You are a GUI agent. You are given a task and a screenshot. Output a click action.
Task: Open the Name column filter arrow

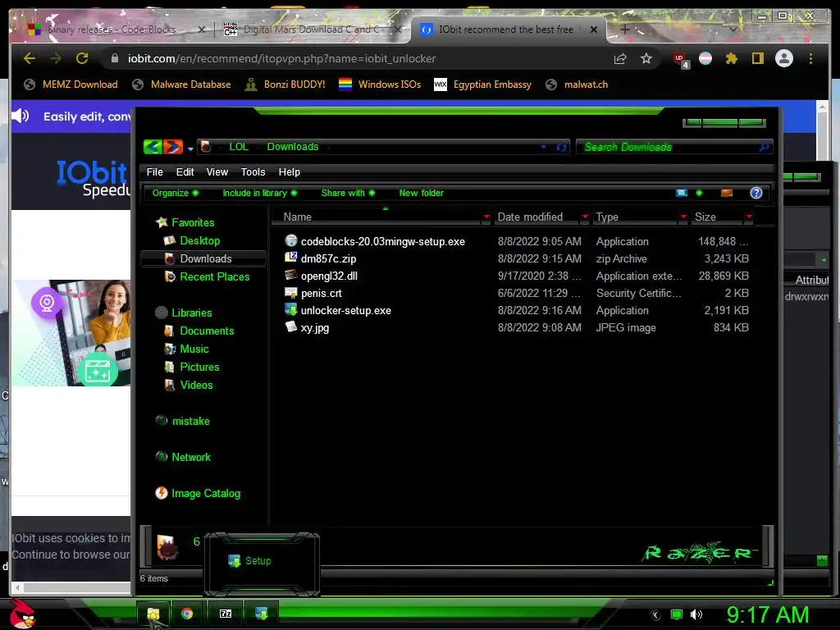[486, 217]
